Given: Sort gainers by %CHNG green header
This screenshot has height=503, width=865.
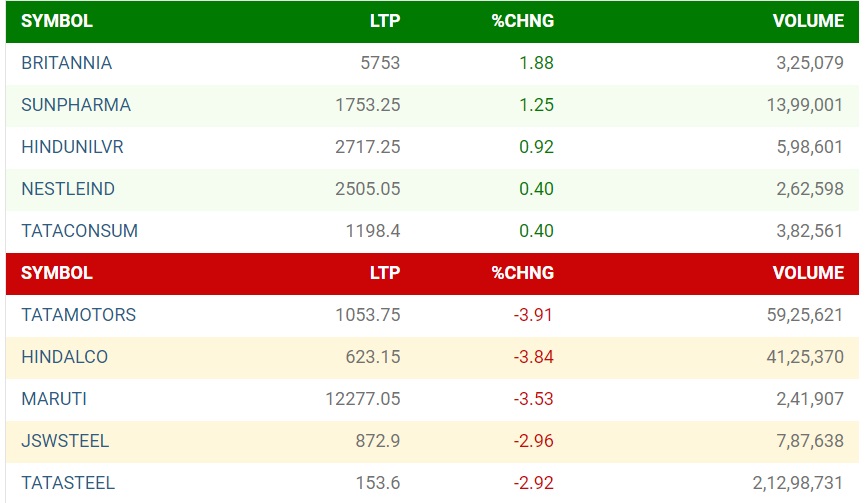Looking at the screenshot, I should 522,21.
